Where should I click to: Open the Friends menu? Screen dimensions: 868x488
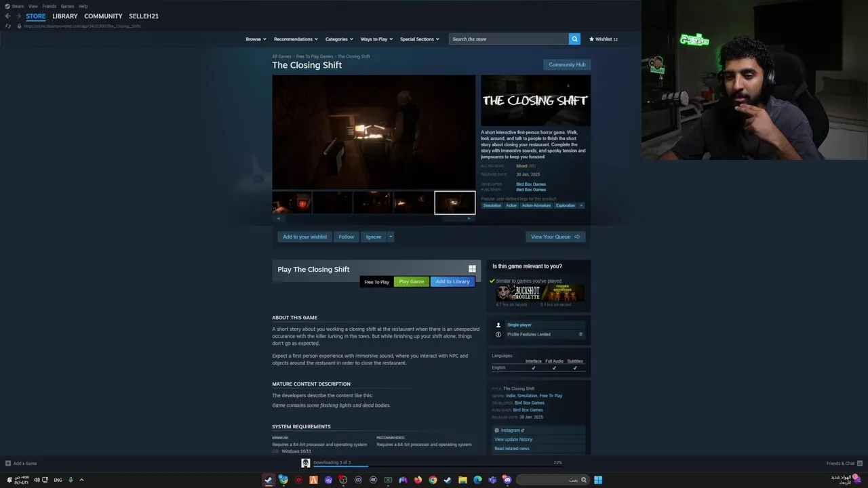click(x=50, y=6)
